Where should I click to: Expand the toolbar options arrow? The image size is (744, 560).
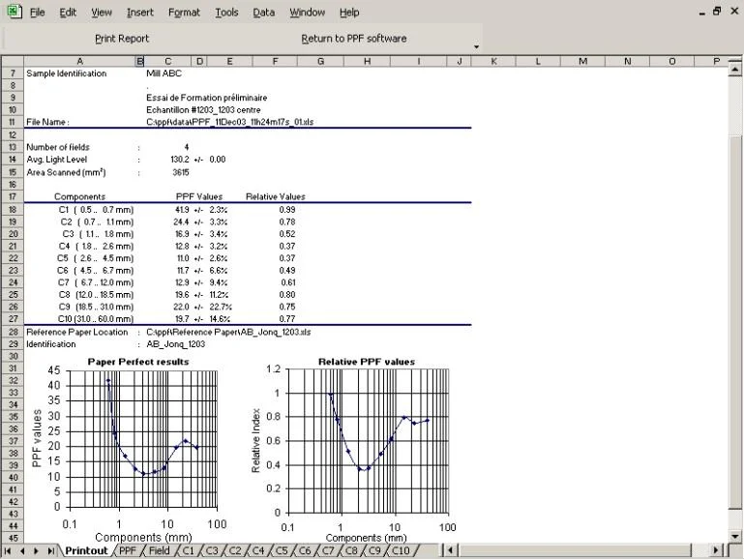(476, 46)
